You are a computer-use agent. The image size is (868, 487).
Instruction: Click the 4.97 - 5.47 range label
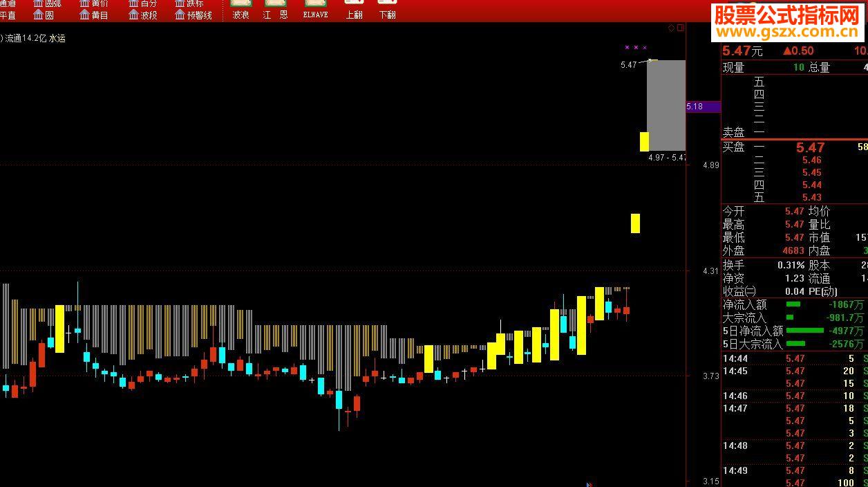(x=667, y=158)
